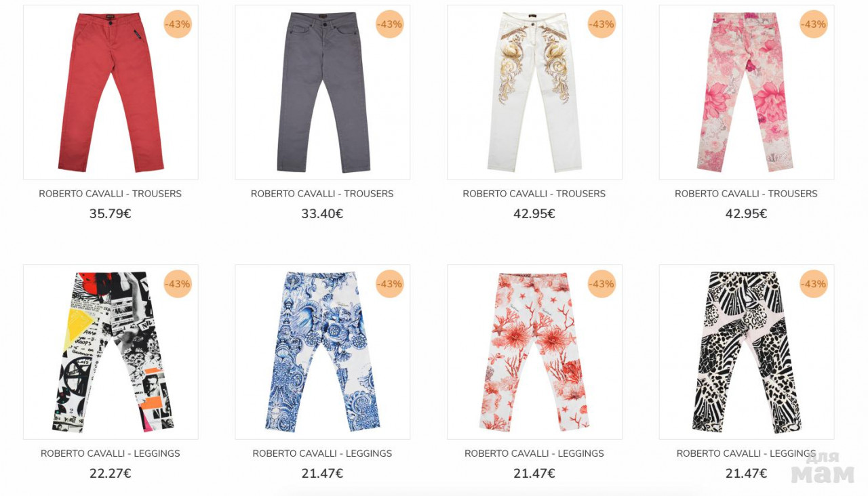This screenshot has width=868, height=496.
Task: View the white trousers with gold embroidery
Action: 534,92
